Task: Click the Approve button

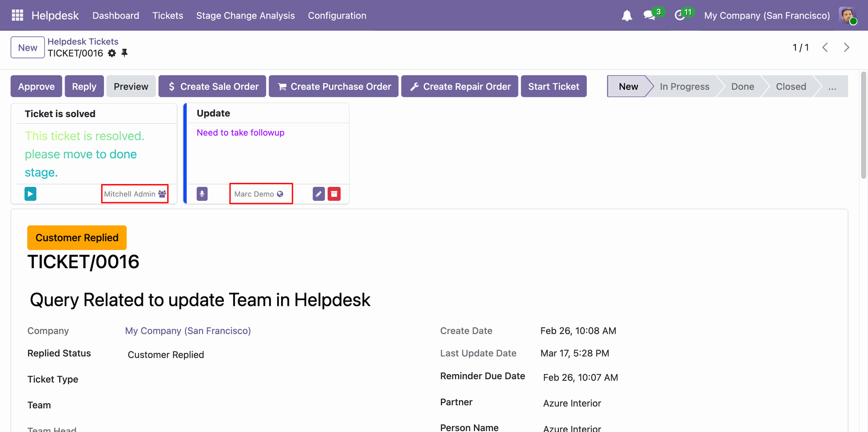Action: pyautogui.click(x=36, y=86)
